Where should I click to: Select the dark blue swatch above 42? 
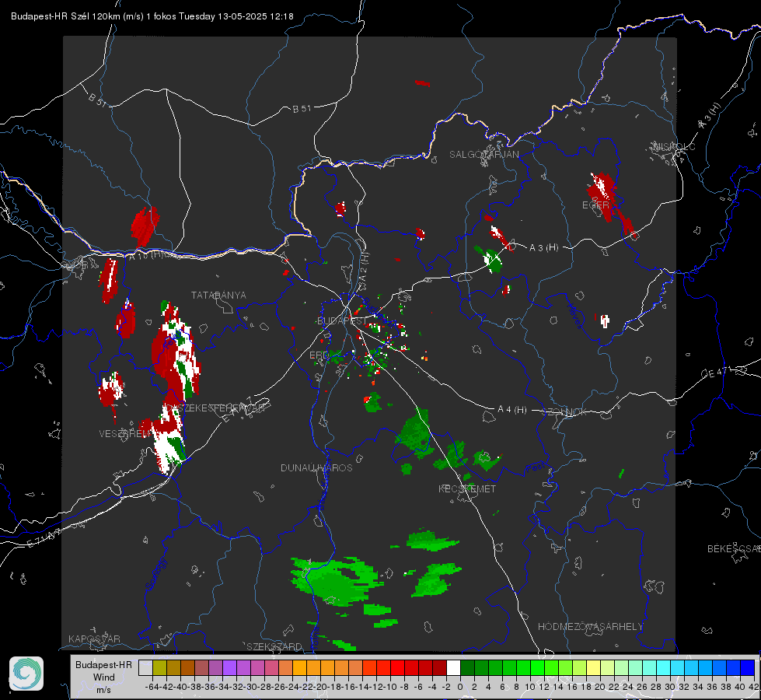click(x=748, y=667)
